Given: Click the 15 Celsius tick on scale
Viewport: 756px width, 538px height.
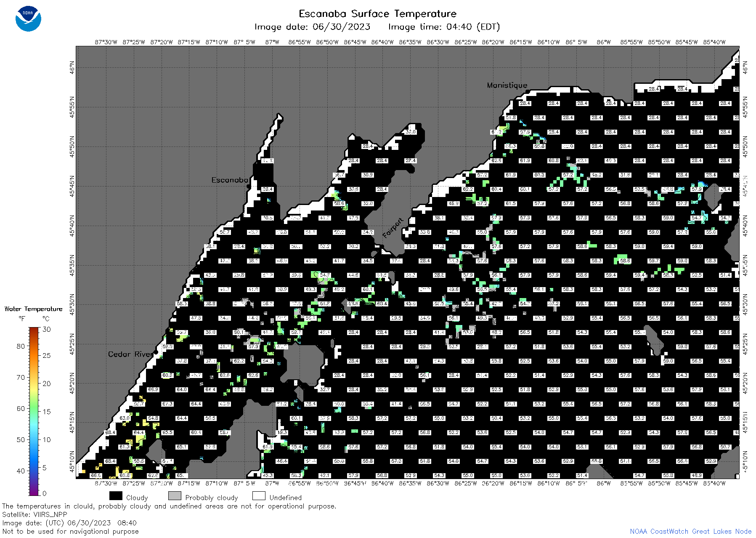Looking at the screenshot, I should [x=46, y=412].
